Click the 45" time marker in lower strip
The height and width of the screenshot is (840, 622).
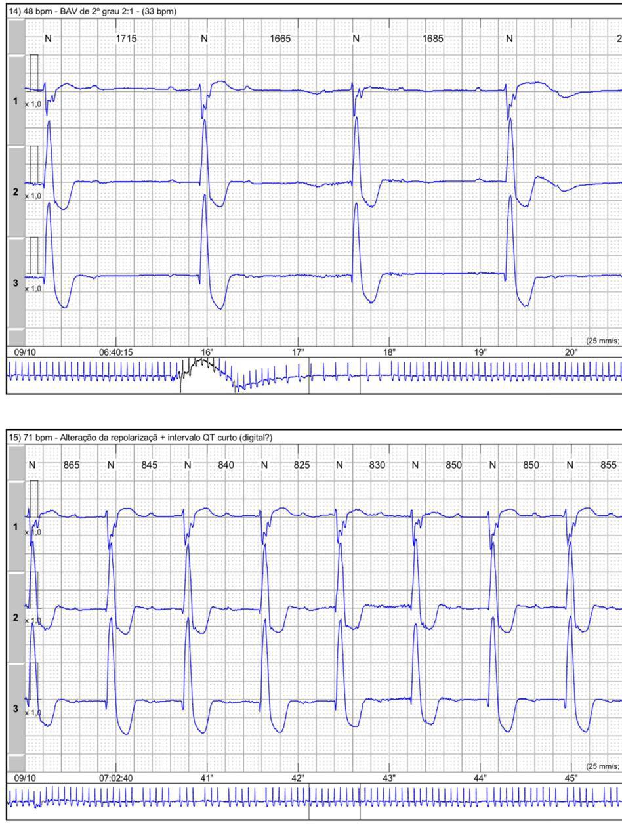571,778
